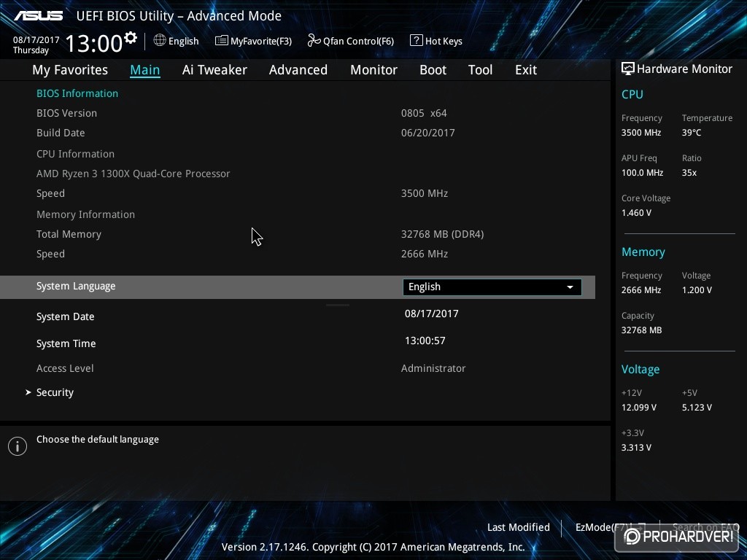This screenshot has height=560, width=747.
Task: Click the Qfan Control(F6) label
Action: click(x=358, y=41)
